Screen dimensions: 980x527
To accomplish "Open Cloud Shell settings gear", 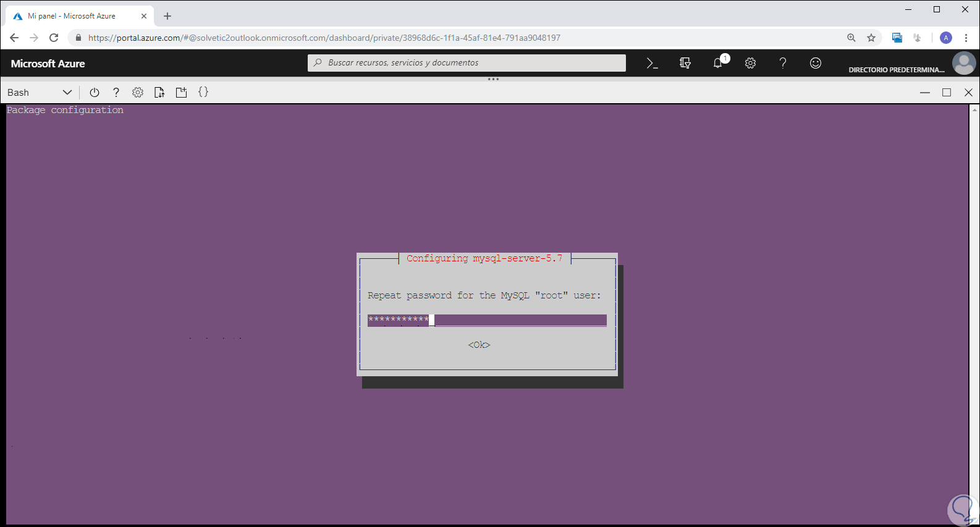I will tap(138, 93).
